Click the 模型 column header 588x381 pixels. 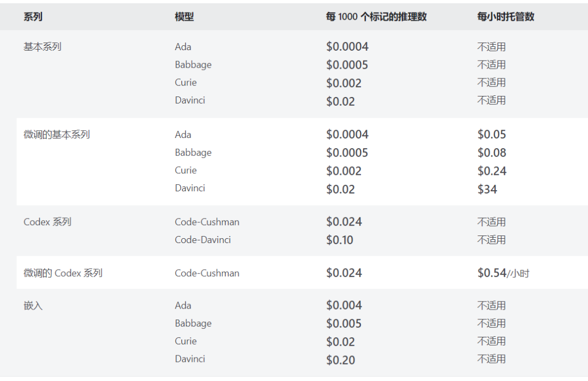184,17
